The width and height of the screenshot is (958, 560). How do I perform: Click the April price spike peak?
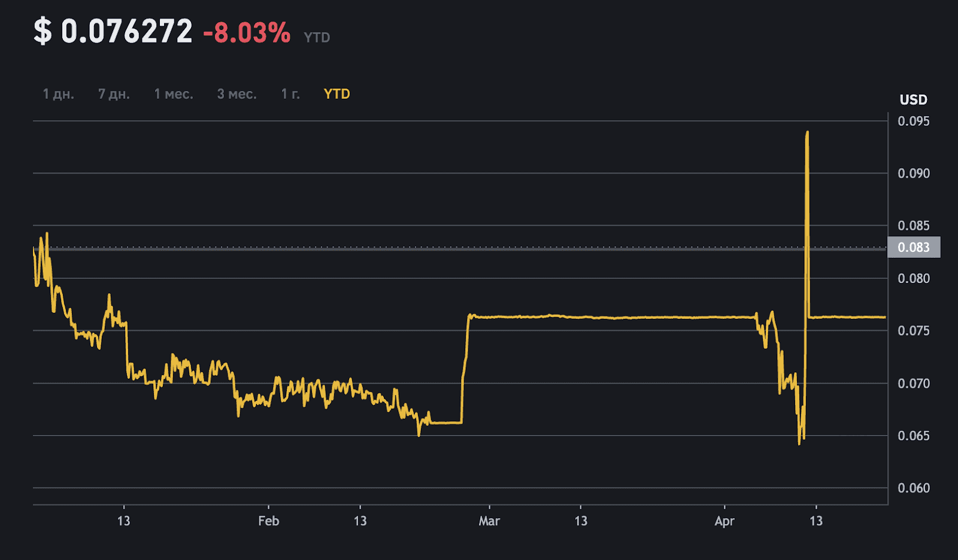pos(807,133)
